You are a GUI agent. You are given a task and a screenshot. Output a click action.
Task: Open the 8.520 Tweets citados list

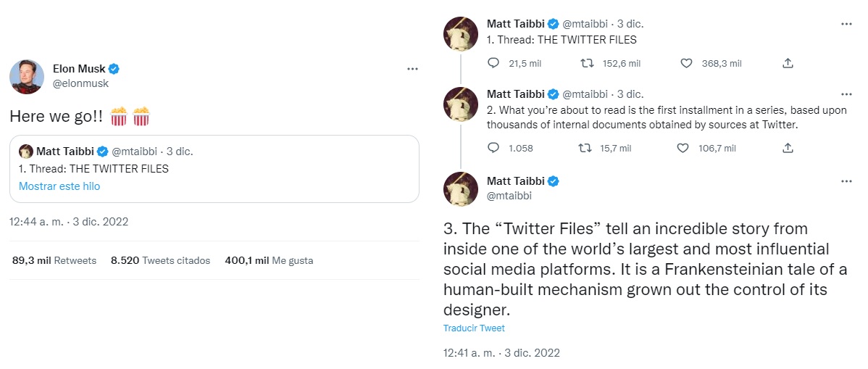160,260
